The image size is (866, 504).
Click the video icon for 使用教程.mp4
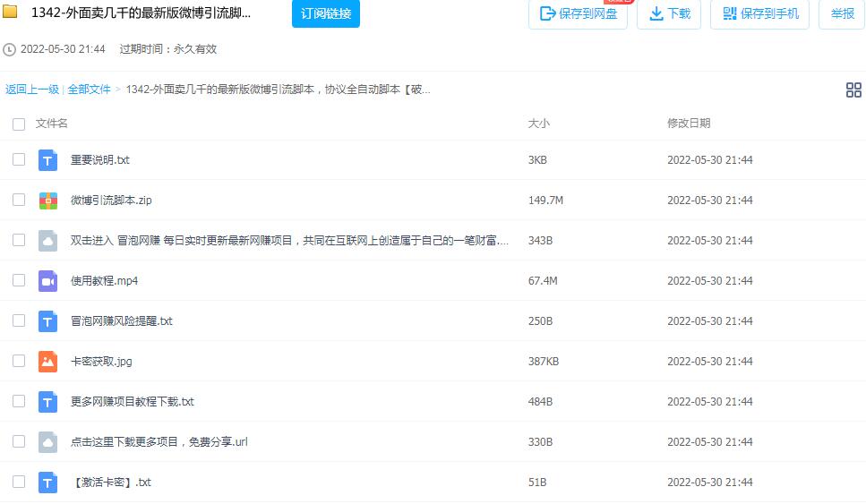coord(48,281)
